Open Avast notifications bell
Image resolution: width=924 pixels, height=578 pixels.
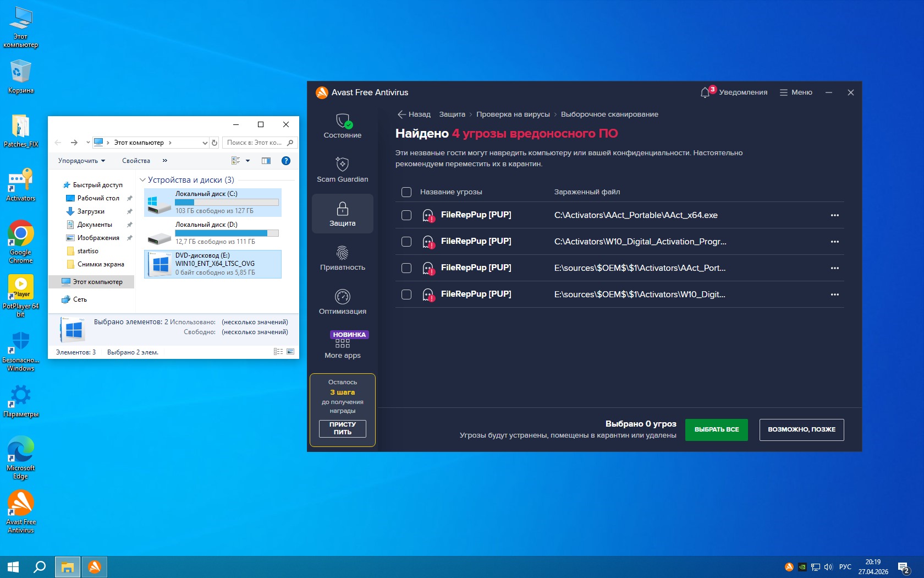[x=705, y=92]
